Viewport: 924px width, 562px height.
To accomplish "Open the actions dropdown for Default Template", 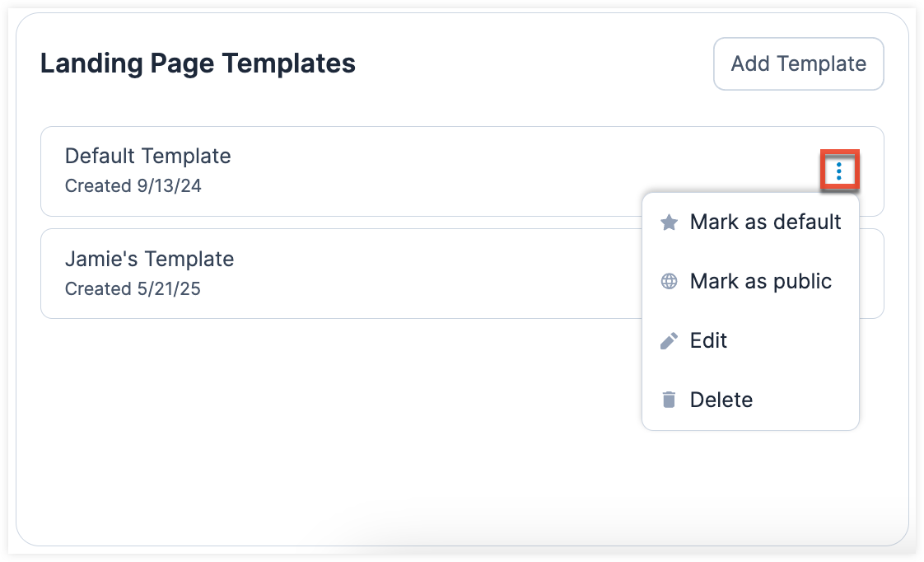I will pyautogui.click(x=839, y=171).
